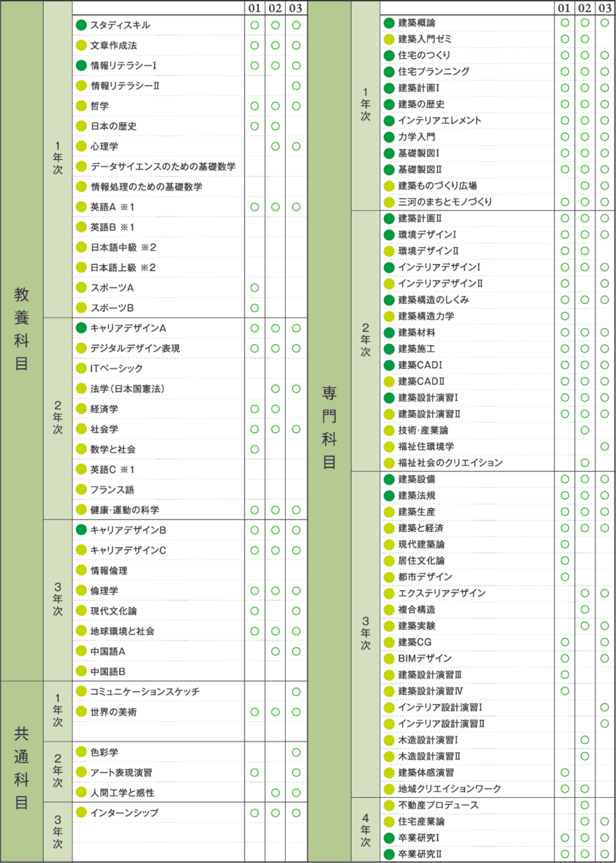This screenshot has height=863, width=616.
Task: Click the 03 circle in the コミュニケーションスケッチ row
Action: click(x=296, y=692)
